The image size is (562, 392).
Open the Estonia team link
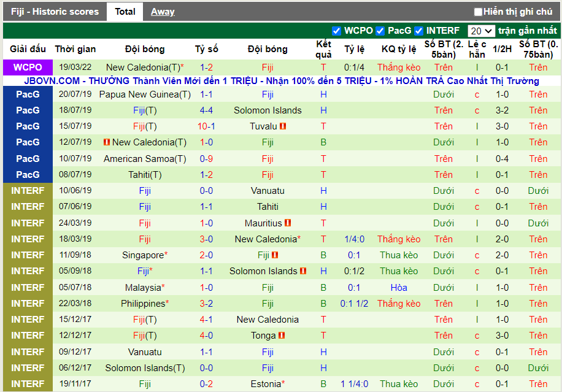click(x=266, y=384)
